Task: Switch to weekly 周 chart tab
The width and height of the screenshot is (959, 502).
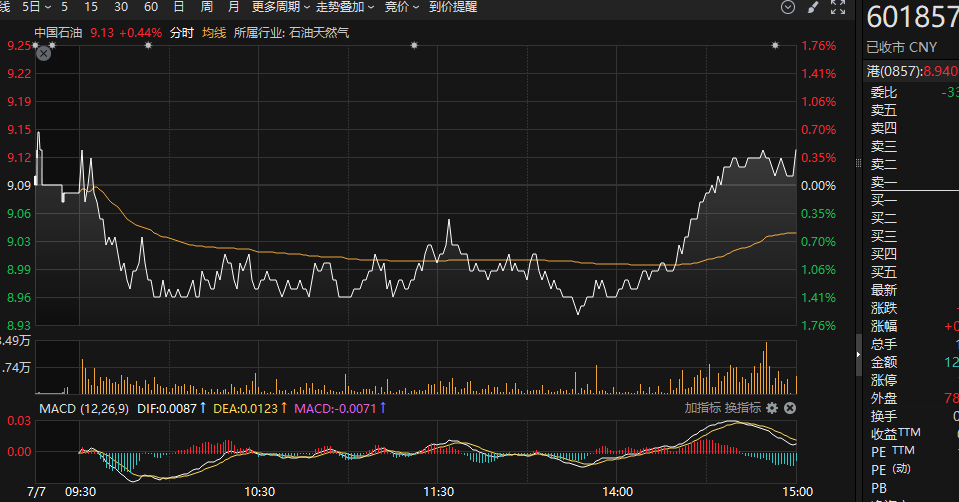Action: click(207, 7)
